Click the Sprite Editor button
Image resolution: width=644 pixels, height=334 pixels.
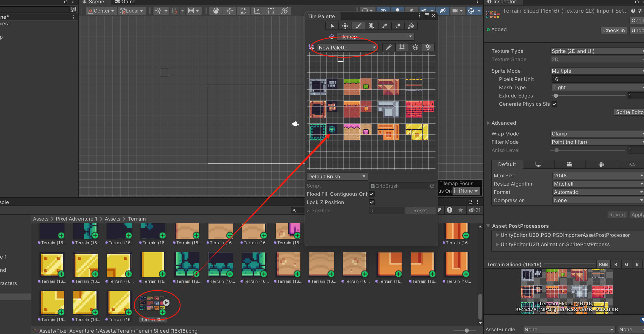point(629,112)
